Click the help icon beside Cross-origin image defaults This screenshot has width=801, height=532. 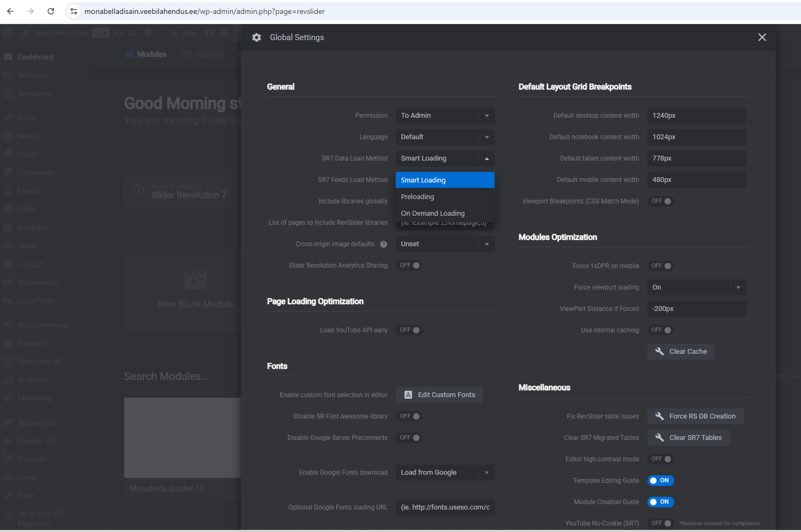point(384,244)
